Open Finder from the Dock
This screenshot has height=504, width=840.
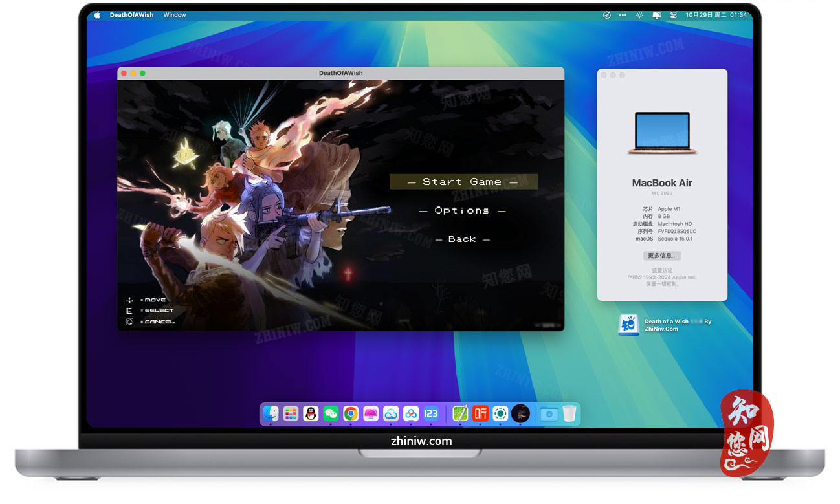tap(271, 413)
